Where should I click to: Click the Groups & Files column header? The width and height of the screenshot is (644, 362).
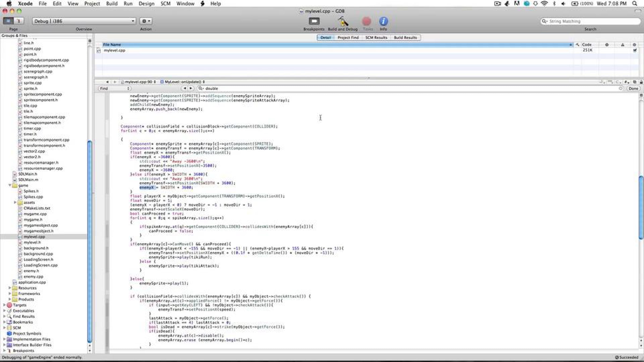point(43,35)
